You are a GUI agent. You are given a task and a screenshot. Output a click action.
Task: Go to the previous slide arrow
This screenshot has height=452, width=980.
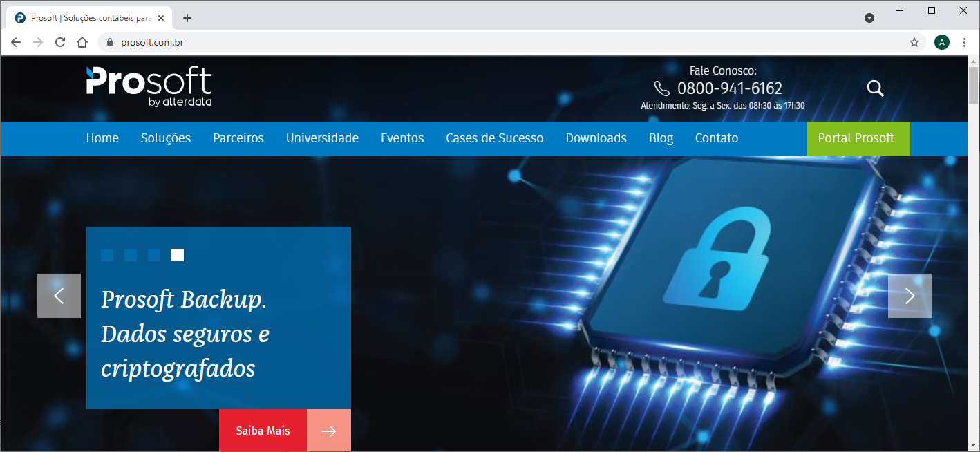[59, 296]
